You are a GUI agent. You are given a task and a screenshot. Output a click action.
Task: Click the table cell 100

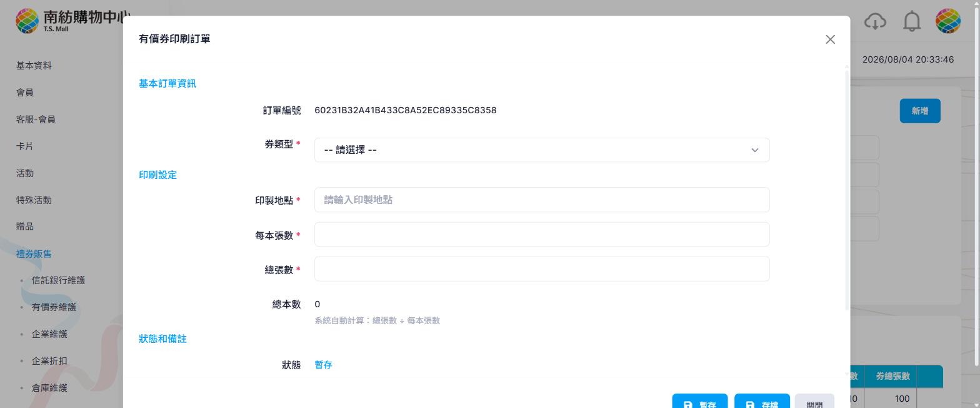[x=902, y=399]
